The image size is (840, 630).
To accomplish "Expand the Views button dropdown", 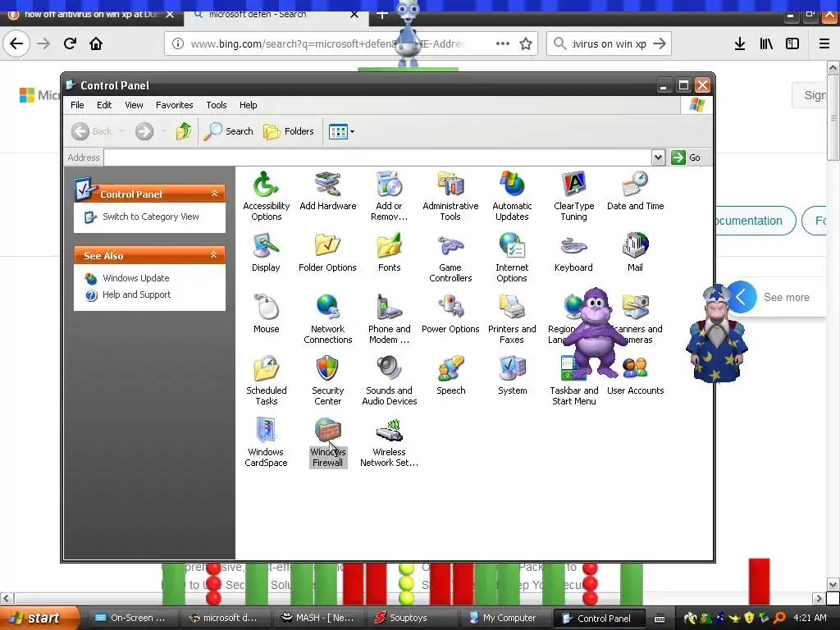I will click(x=352, y=132).
